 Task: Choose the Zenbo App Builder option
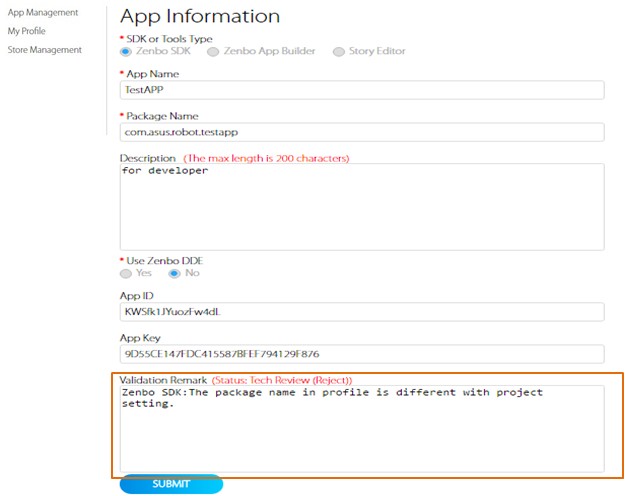click(213, 52)
